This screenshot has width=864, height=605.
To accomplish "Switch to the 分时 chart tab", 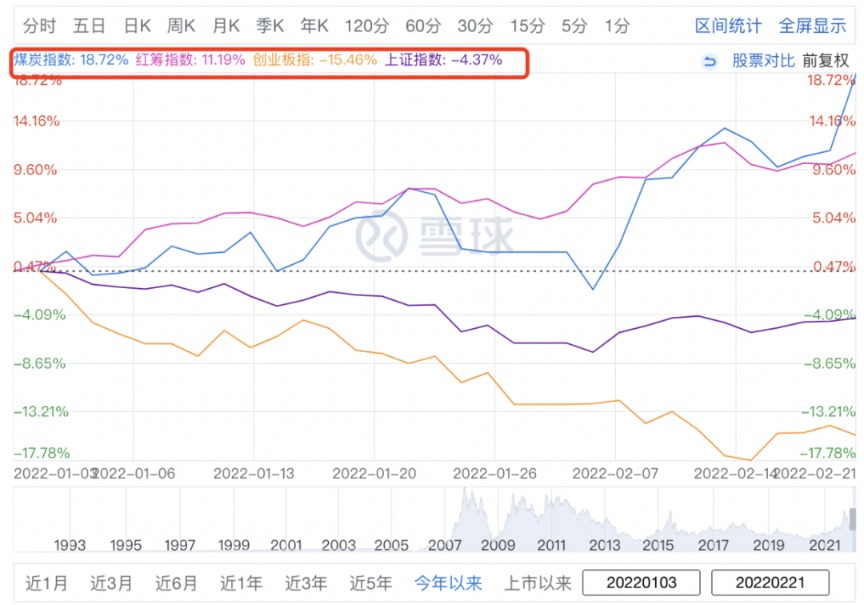I will (x=39, y=26).
